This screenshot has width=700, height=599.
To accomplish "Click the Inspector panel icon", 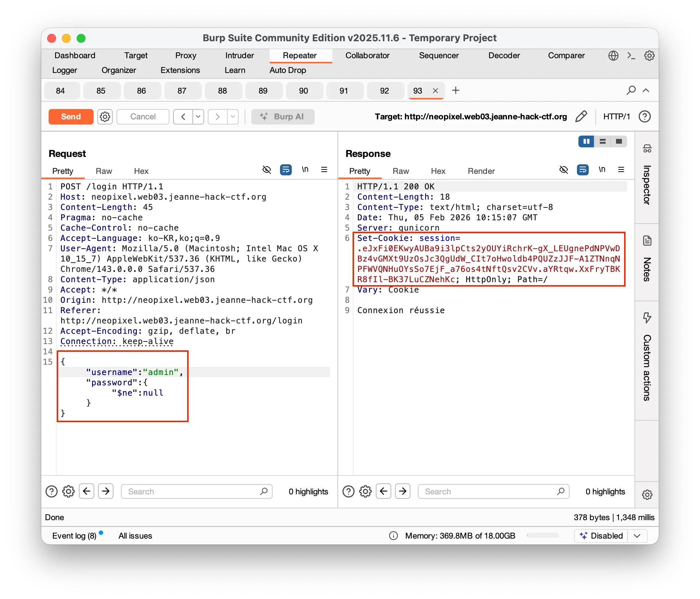I will click(x=647, y=148).
